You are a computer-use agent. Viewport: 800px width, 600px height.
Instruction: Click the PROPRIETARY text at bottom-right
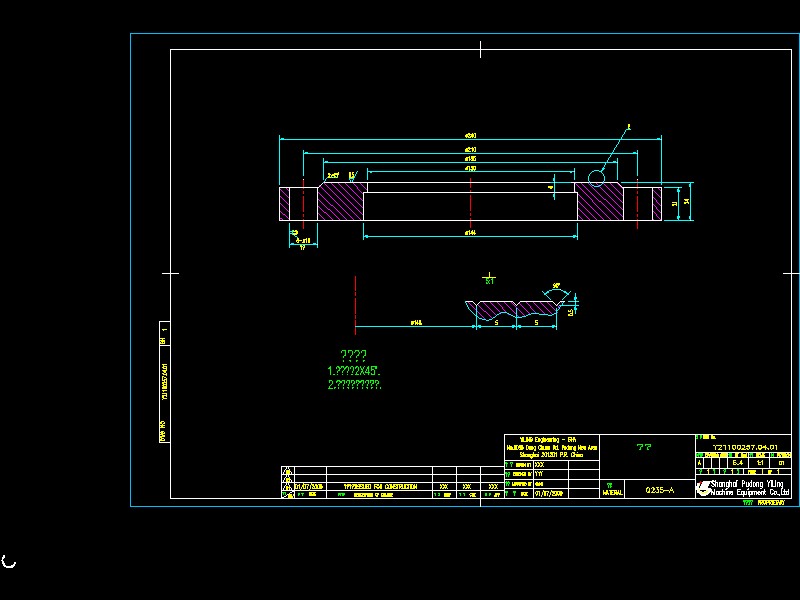[x=770, y=503]
